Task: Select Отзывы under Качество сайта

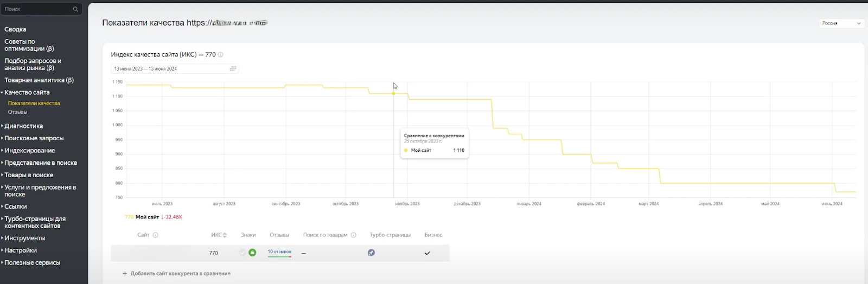Action: tap(17, 112)
